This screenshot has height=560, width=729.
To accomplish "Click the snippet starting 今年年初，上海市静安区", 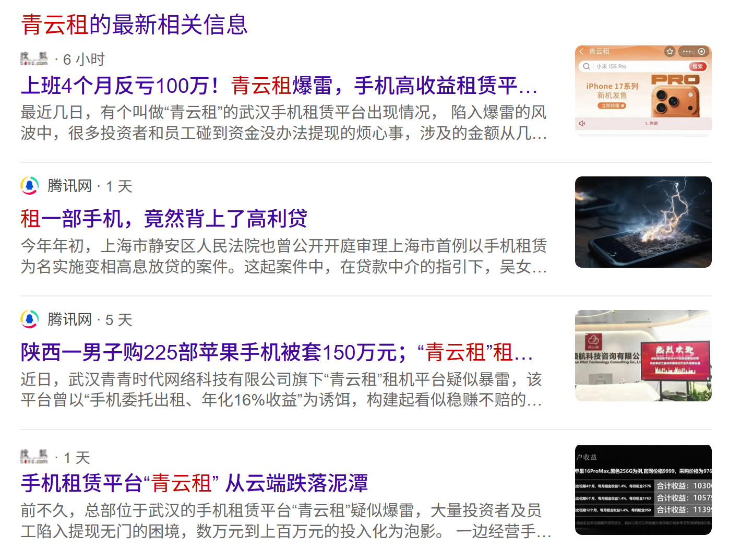I will pyautogui.click(x=284, y=256).
